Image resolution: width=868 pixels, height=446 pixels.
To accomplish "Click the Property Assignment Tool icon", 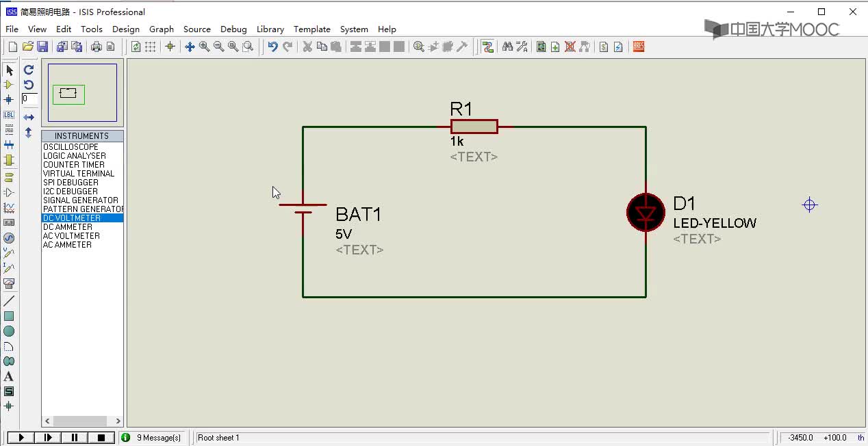I will tap(522, 47).
